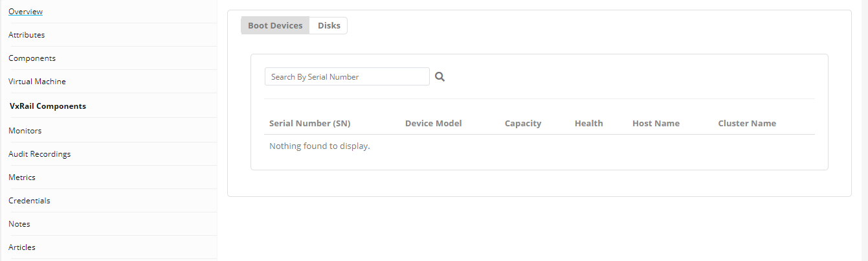Click the Capacity column header
Viewport: 868px width, 261px height.
click(522, 124)
